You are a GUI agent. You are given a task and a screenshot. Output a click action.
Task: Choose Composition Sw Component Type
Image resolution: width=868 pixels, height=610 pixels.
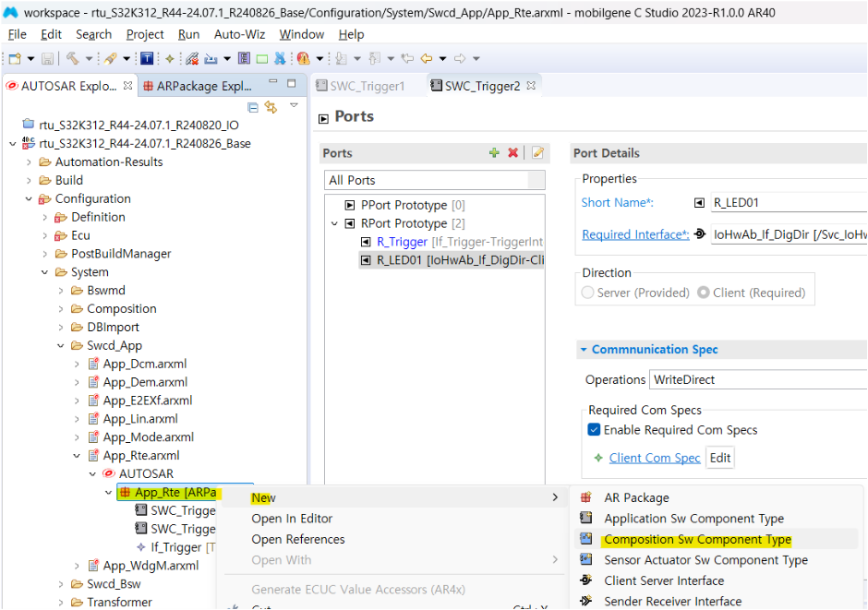[x=697, y=539]
